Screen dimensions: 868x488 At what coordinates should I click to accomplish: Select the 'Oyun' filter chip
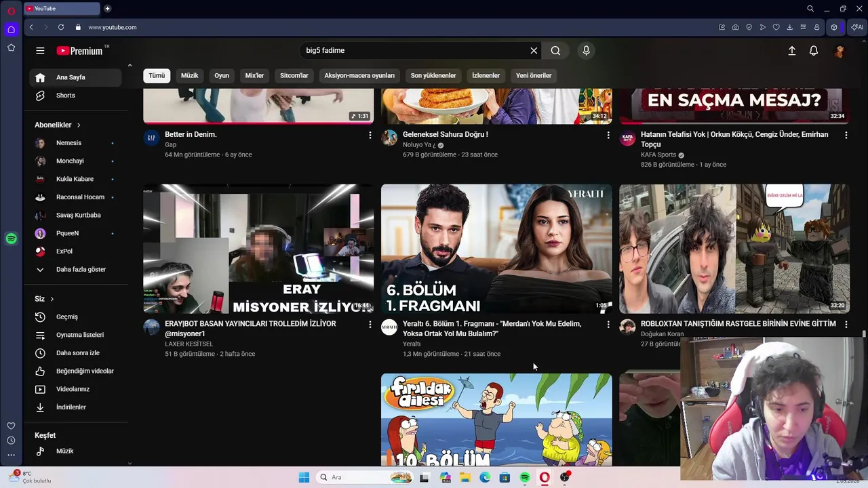(x=222, y=75)
